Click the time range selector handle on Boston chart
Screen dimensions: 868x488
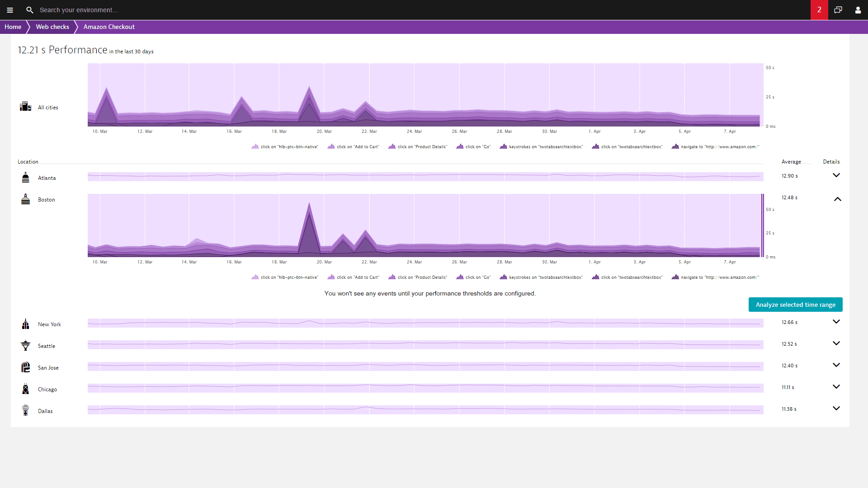pyautogui.click(x=763, y=225)
